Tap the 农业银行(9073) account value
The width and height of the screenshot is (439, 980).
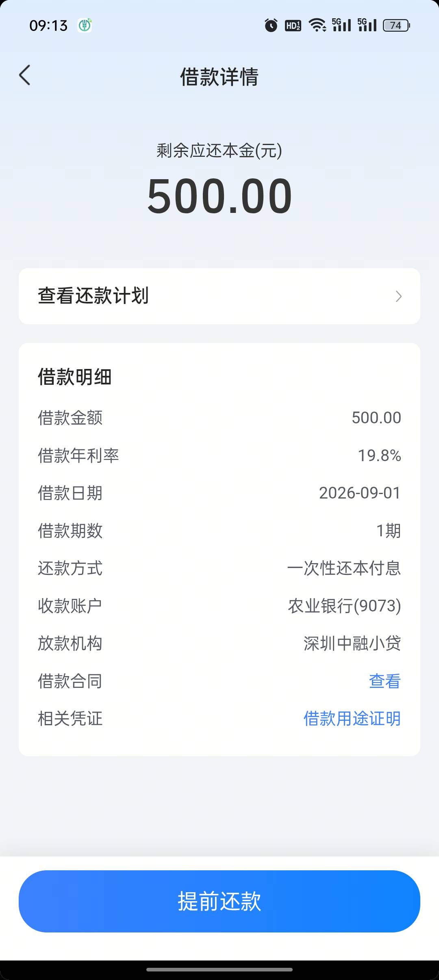(x=345, y=606)
